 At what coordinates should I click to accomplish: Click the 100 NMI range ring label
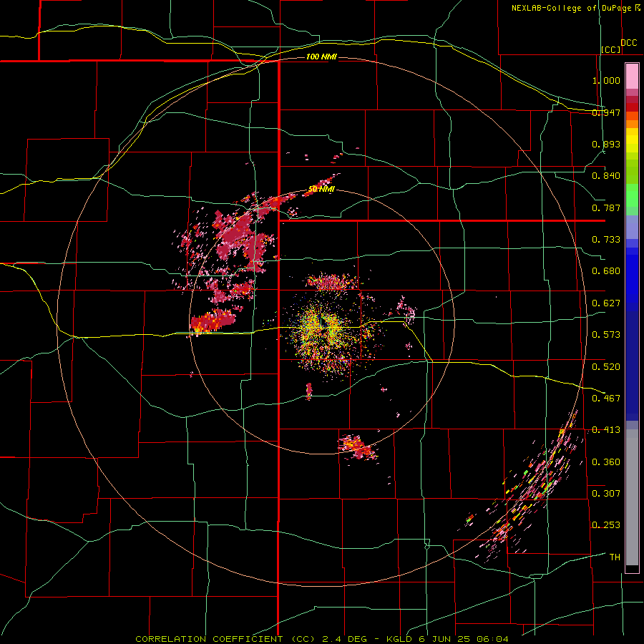click(321, 57)
